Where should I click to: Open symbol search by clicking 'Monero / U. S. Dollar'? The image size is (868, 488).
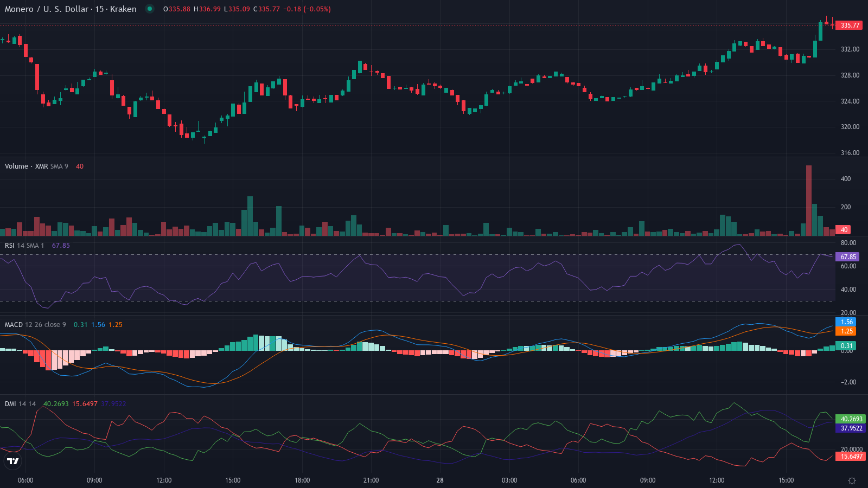coord(46,9)
